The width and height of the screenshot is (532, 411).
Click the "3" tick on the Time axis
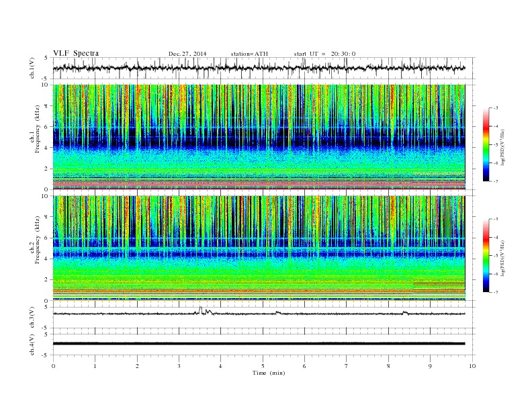pyautogui.click(x=179, y=366)
